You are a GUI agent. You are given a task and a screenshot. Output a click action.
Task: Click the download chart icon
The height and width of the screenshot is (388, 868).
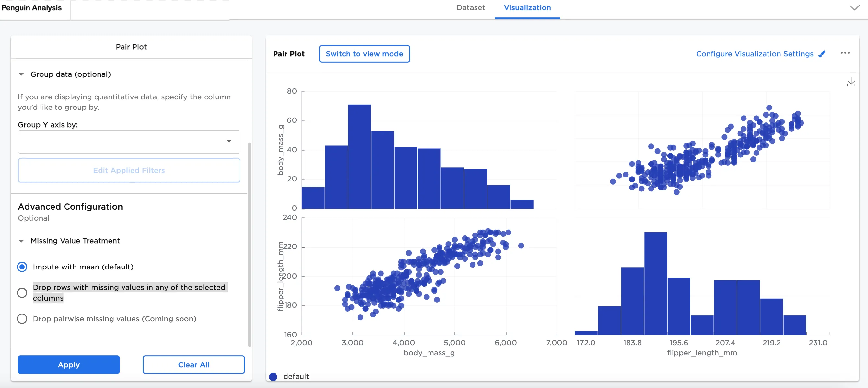tap(850, 82)
